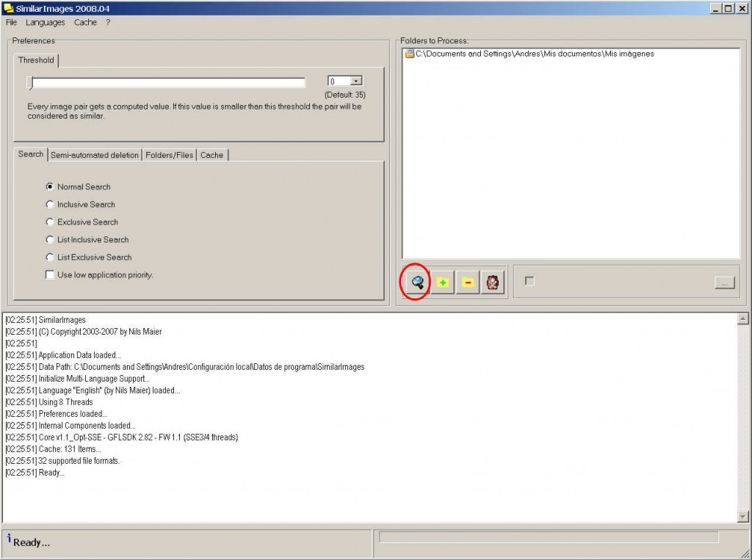The height and width of the screenshot is (560, 752).
Task: Click the log panel scroll down arrow
Action: pyautogui.click(x=742, y=516)
